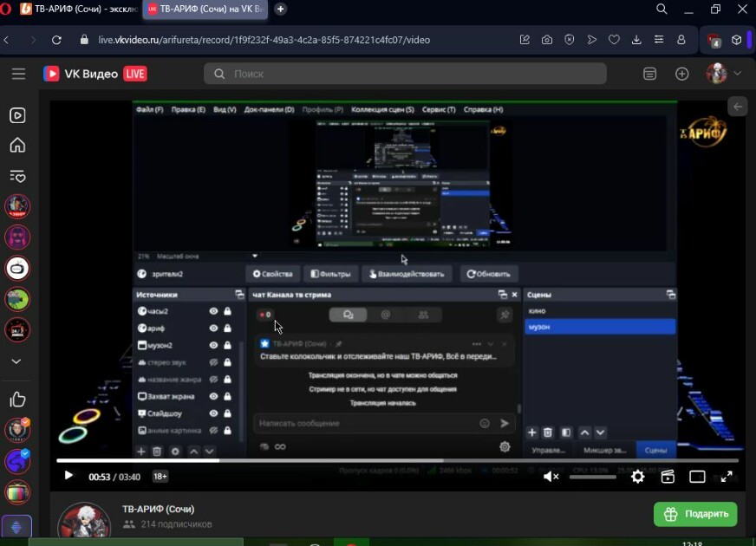756x546 pixels.
Task: Click the add source plus icon
Action: tap(140, 451)
